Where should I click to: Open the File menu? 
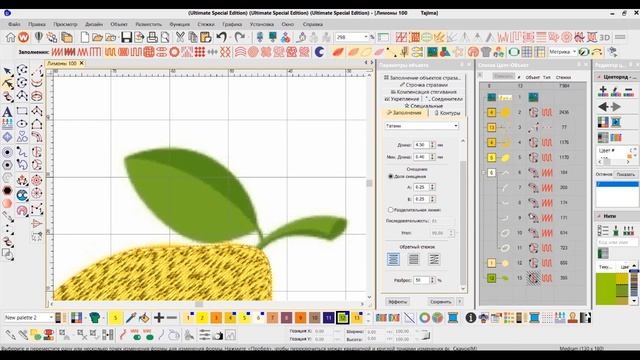coord(14,24)
